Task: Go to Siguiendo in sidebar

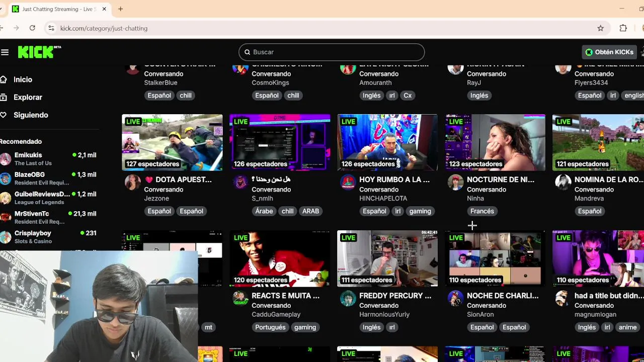Action: click(x=31, y=115)
